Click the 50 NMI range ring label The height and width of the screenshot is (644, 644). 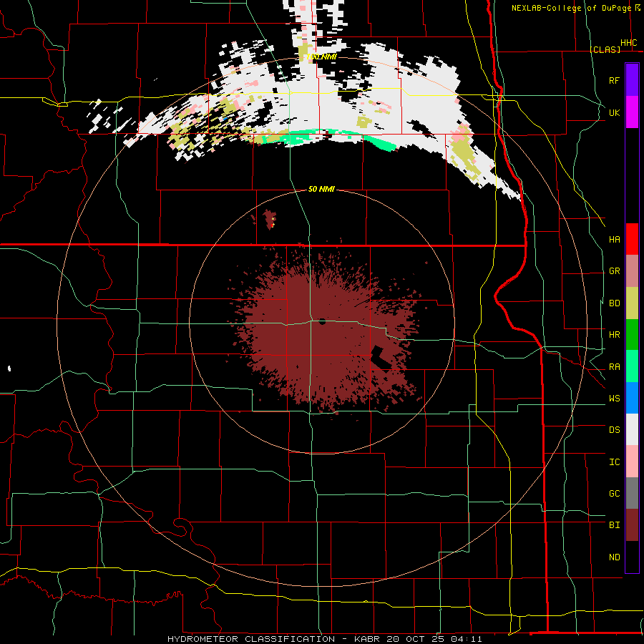(x=321, y=189)
